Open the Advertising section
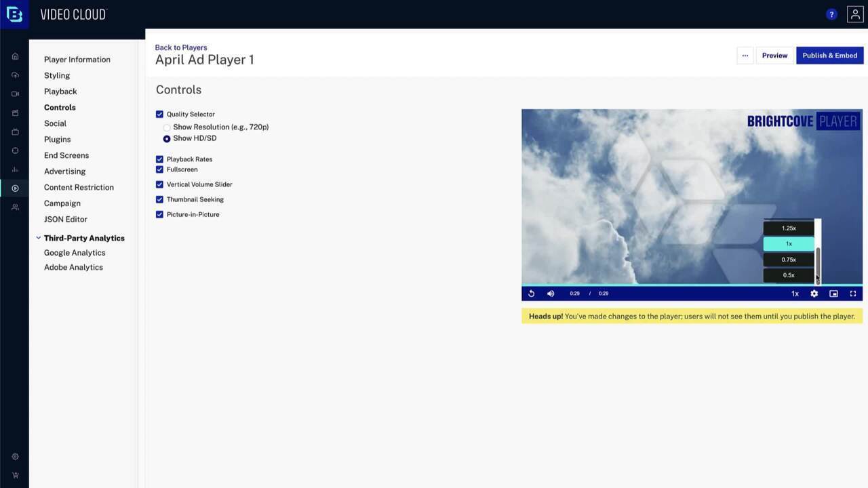Image resolution: width=868 pixels, height=488 pixels. (x=65, y=171)
